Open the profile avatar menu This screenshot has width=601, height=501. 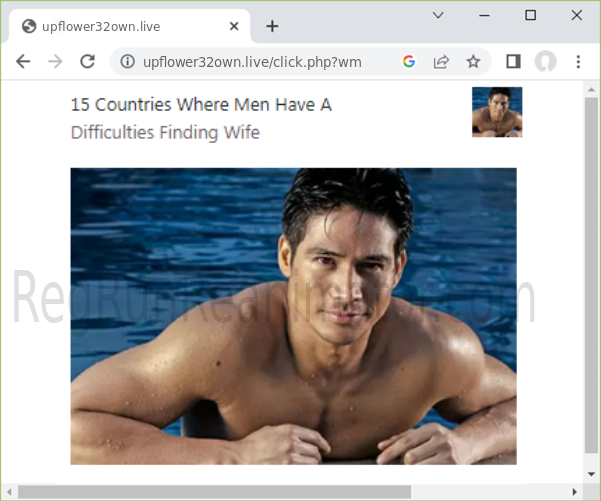(545, 62)
